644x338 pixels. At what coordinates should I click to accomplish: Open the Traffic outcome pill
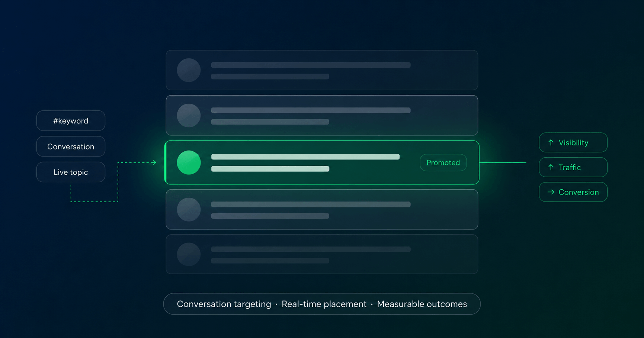[573, 167]
